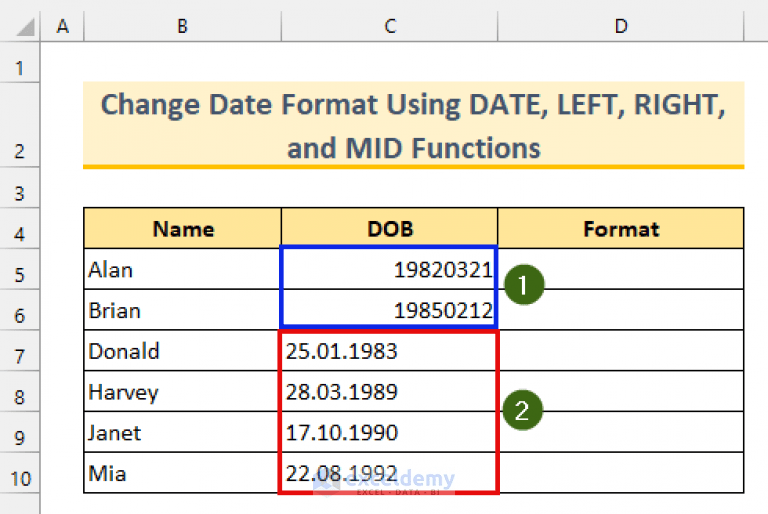Select row 2 header
The width and height of the screenshot is (768, 514).
pos(20,125)
